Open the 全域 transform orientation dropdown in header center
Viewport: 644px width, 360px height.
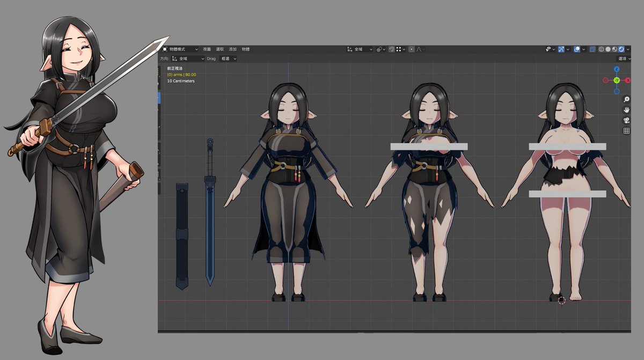click(x=360, y=49)
